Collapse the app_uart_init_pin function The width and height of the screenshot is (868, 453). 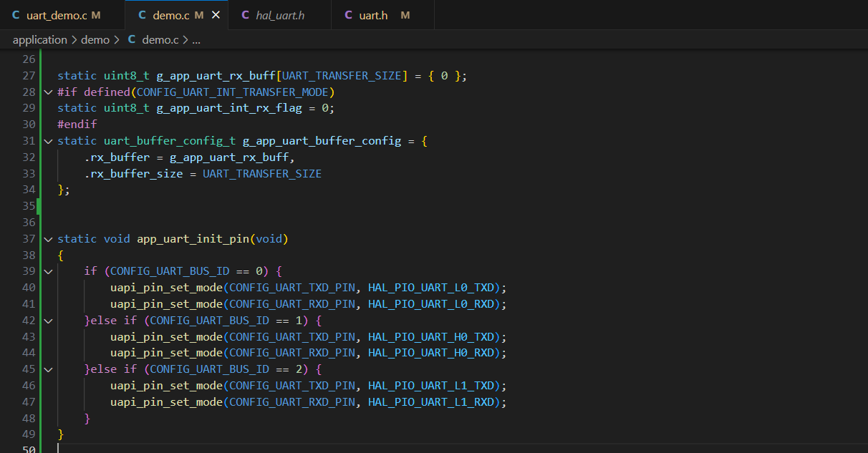pyautogui.click(x=48, y=239)
